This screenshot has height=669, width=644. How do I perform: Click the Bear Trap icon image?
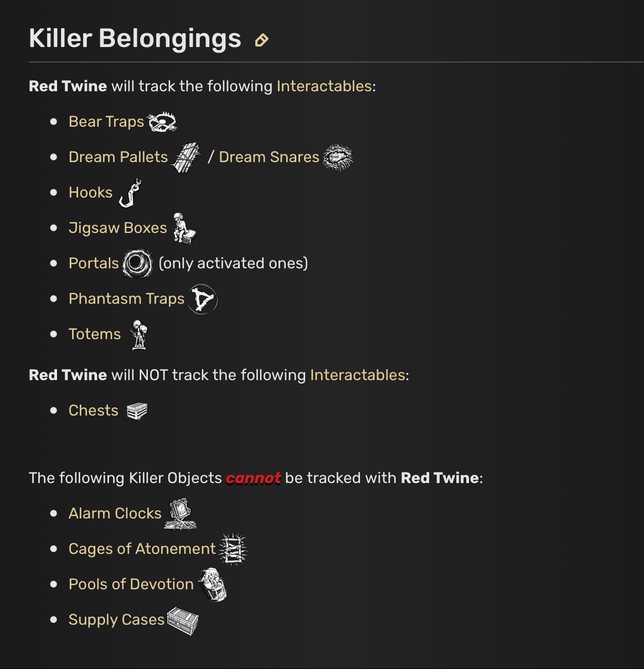[162, 122]
